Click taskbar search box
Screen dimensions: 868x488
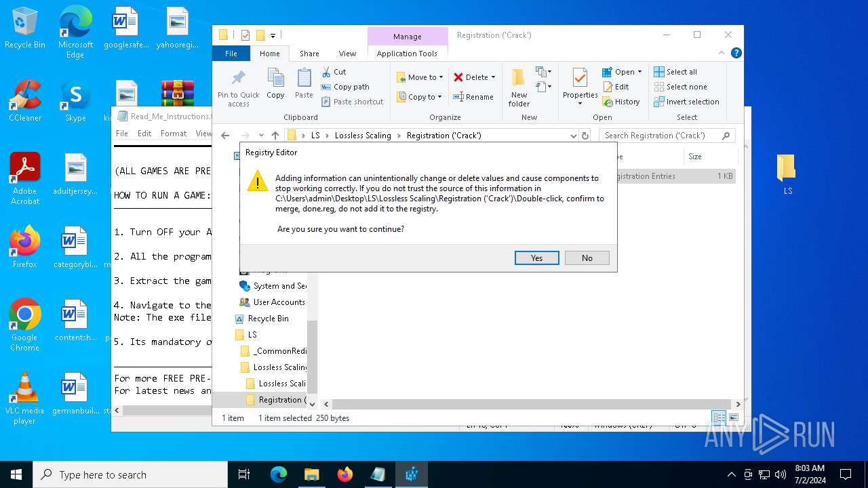(130, 474)
